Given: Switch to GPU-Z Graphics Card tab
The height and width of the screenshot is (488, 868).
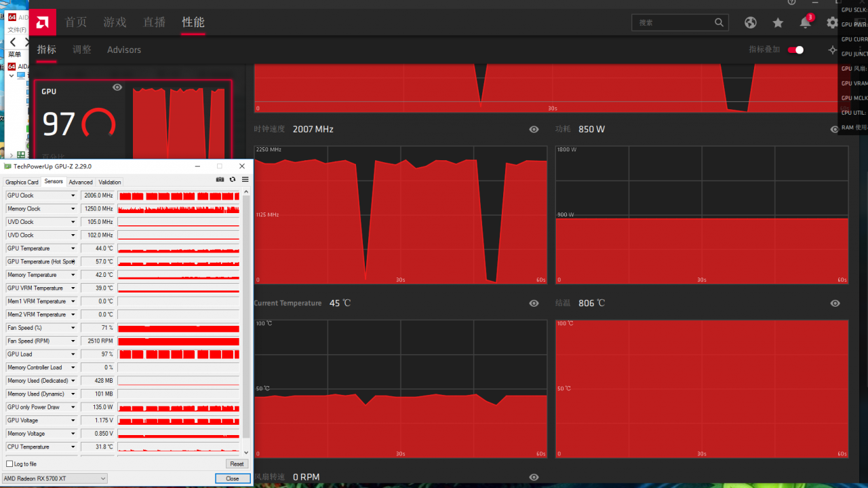Looking at the screenshot, I should pyautogui.click(x=22, y=182).
